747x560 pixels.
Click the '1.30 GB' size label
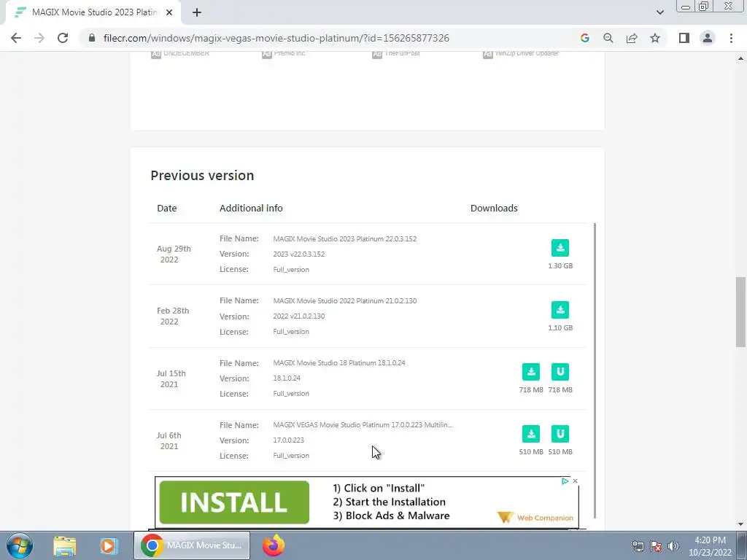pyautogui.click(x=560, y=265)
